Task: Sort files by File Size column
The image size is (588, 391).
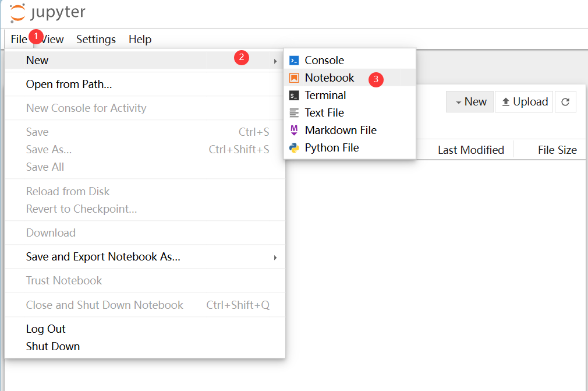Action: coord(557,150)
